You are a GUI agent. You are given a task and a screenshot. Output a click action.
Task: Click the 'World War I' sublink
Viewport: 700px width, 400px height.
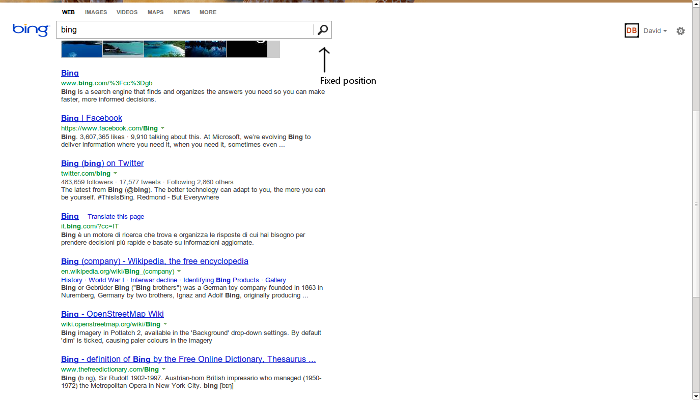pyautogui.click(x=107, y=280)
